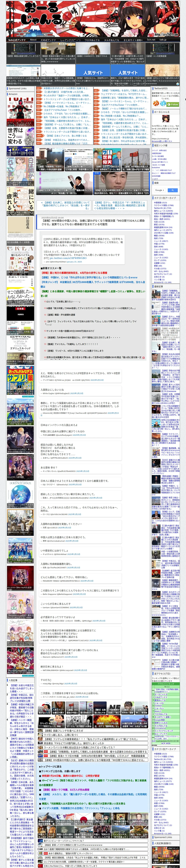
Task: Open the 5ch.net nav link
Action: [x=151, y=40]
